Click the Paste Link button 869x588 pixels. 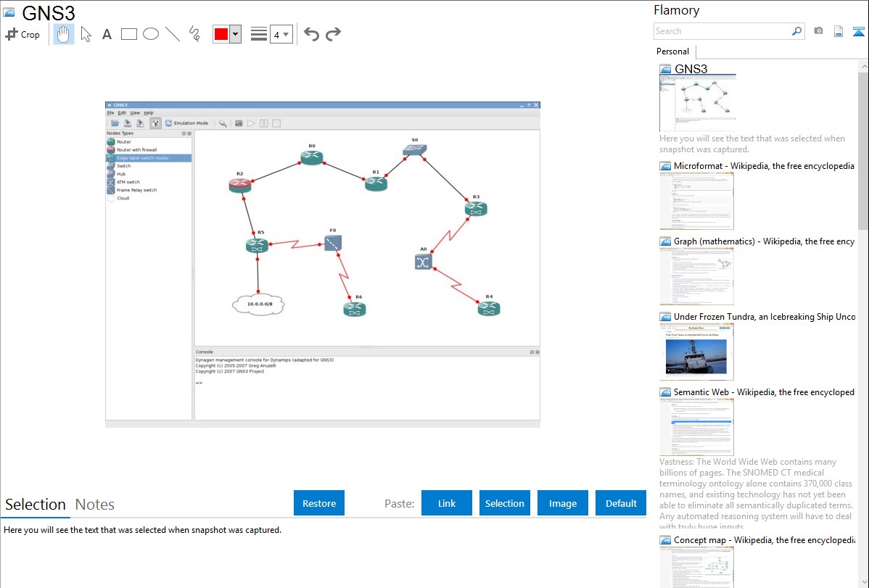click(447, 503)
